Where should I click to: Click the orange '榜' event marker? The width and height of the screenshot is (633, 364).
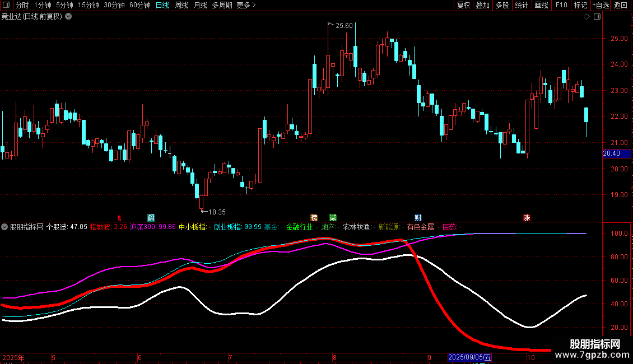(314, 217)
